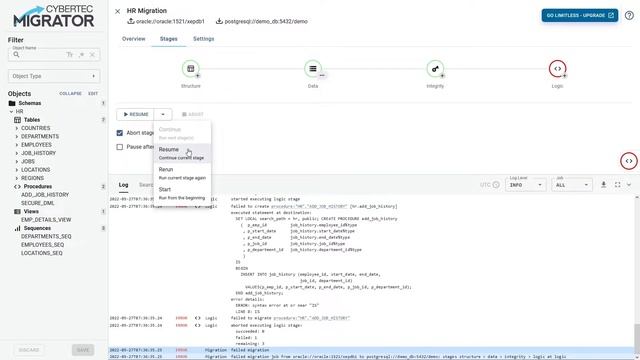Collapse the HR schema node
640x360 pixels.
tap(11, 111)
